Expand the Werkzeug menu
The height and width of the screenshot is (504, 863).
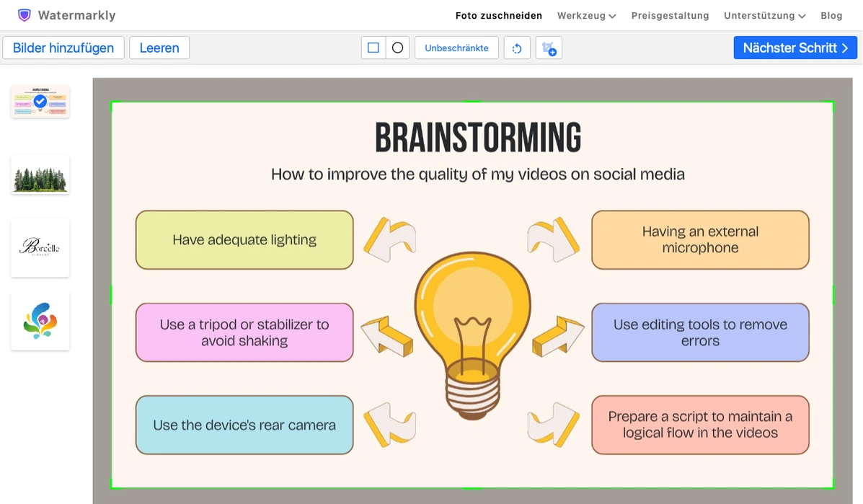[586, 15]
